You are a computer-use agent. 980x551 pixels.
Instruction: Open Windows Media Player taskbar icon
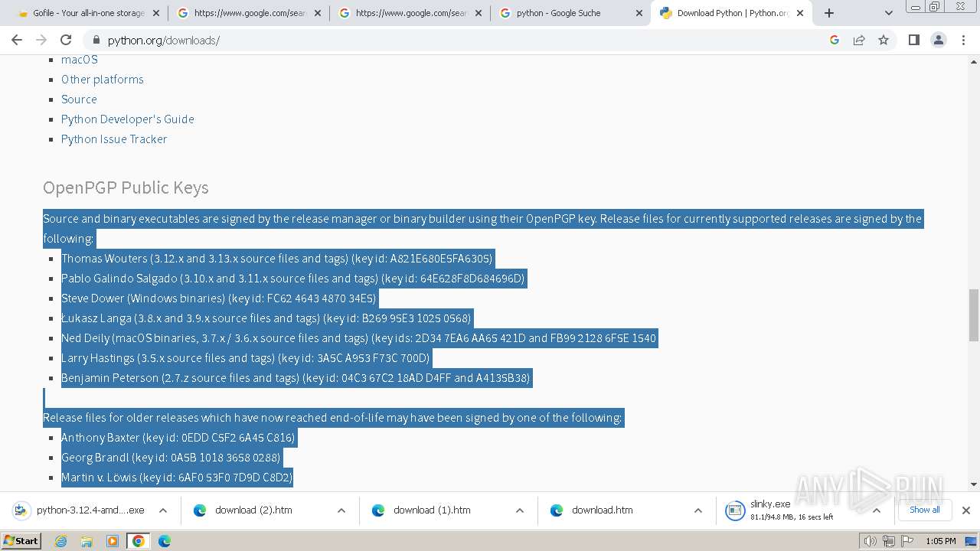[113, 541]
